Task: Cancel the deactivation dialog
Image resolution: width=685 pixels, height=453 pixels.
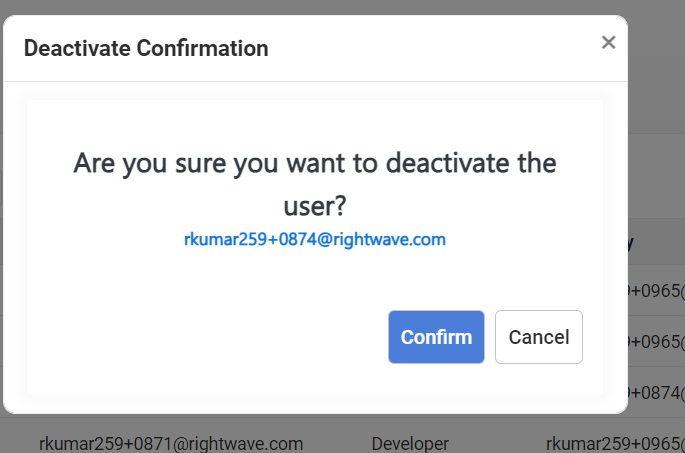Action: pyautogui.click(x=539, y=337)
